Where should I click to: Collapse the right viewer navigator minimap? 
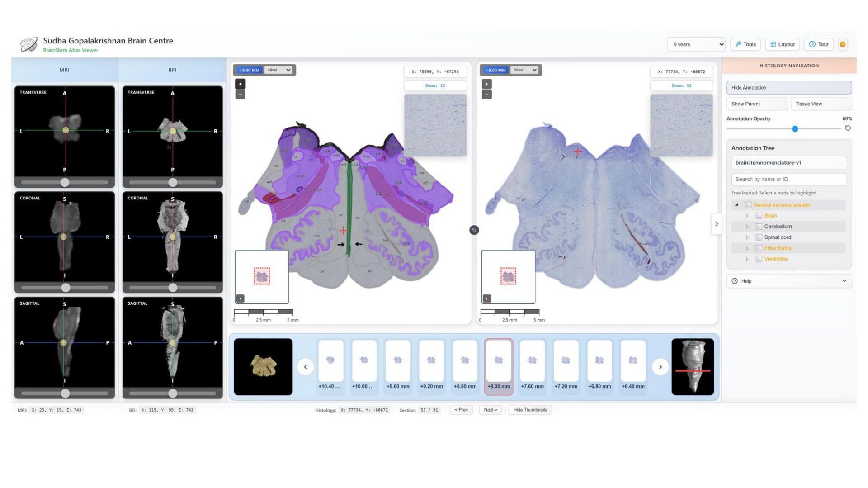[487, 298]
